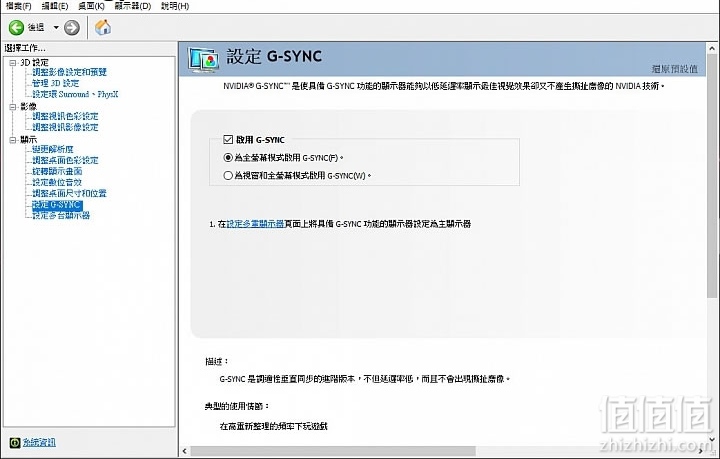Open the 編輯(E) menu
Image resolution: width=720 pixels, height=459 pixels.
coord(55,6)
